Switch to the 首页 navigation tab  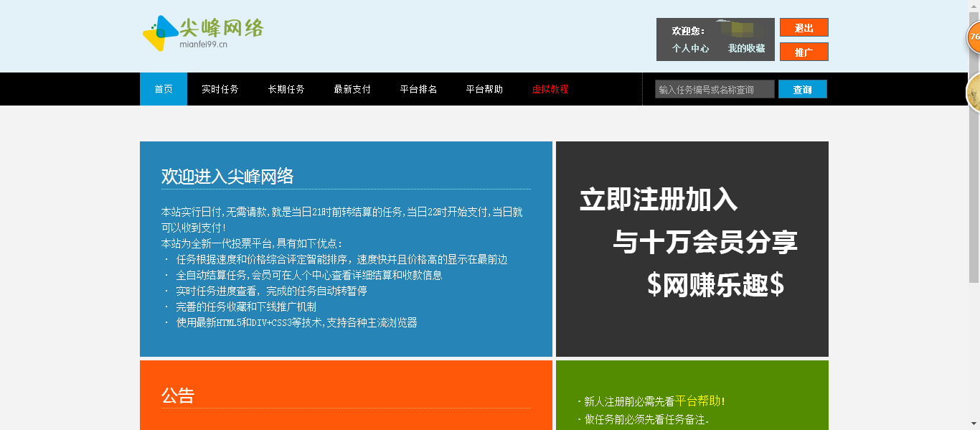coord(163,89)
